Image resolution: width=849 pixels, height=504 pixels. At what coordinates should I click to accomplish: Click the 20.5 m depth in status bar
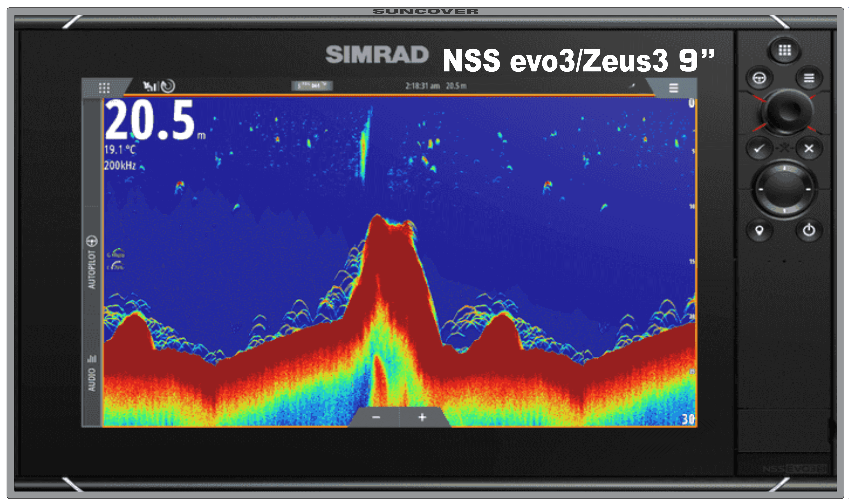tap(456, 86)
